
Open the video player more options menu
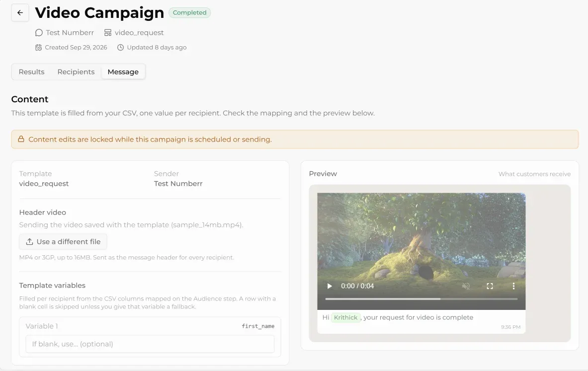point(513,286)
